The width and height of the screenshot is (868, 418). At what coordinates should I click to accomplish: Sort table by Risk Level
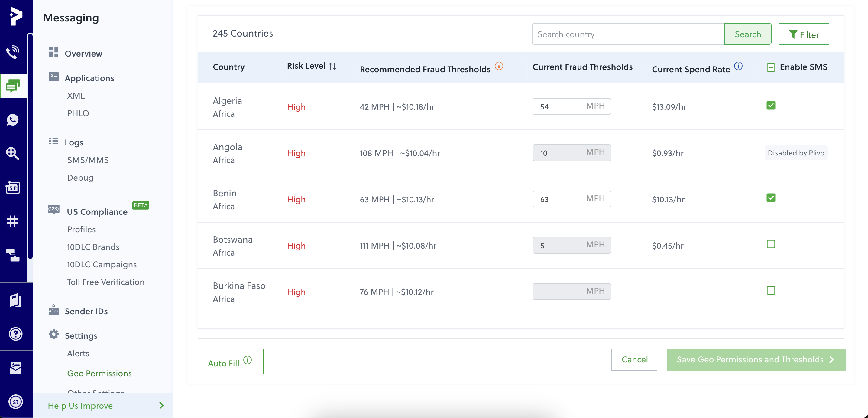[x=332, y=66]
